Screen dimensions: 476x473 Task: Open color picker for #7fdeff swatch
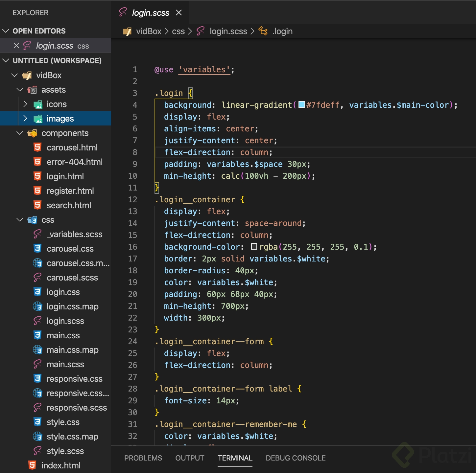coord(301,105)
